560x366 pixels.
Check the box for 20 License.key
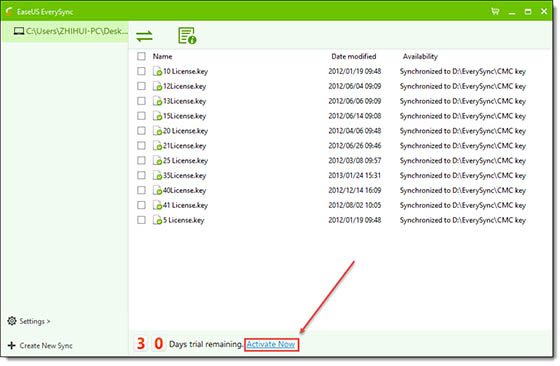pyautogui.click(x=141, y=131)
